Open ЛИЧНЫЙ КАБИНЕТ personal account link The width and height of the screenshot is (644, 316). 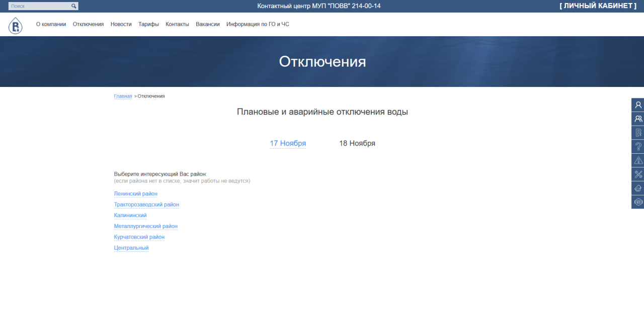pos(598,6)
